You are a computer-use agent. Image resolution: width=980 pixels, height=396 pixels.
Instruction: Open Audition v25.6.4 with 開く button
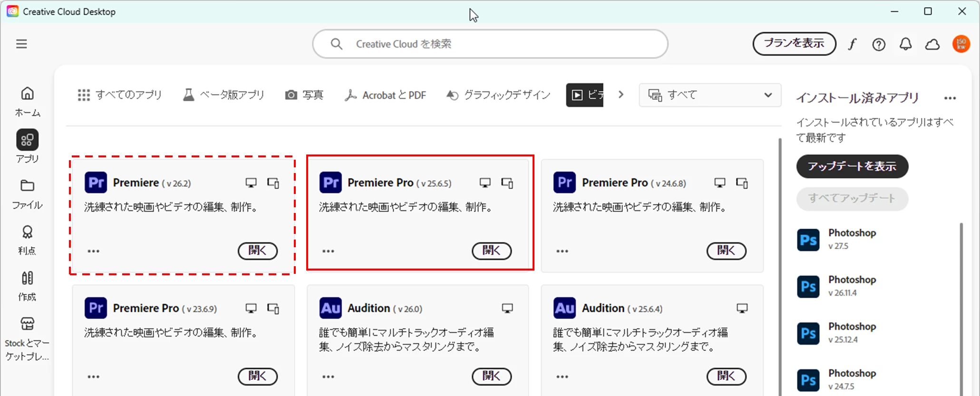tap(727, 376)
